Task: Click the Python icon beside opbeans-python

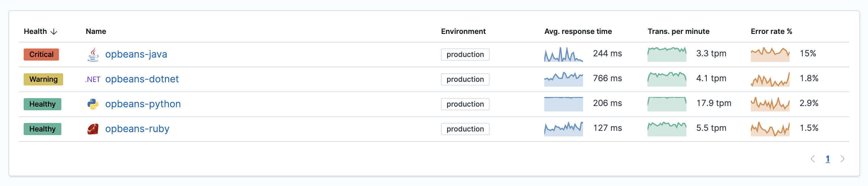Action: [93, 104]
